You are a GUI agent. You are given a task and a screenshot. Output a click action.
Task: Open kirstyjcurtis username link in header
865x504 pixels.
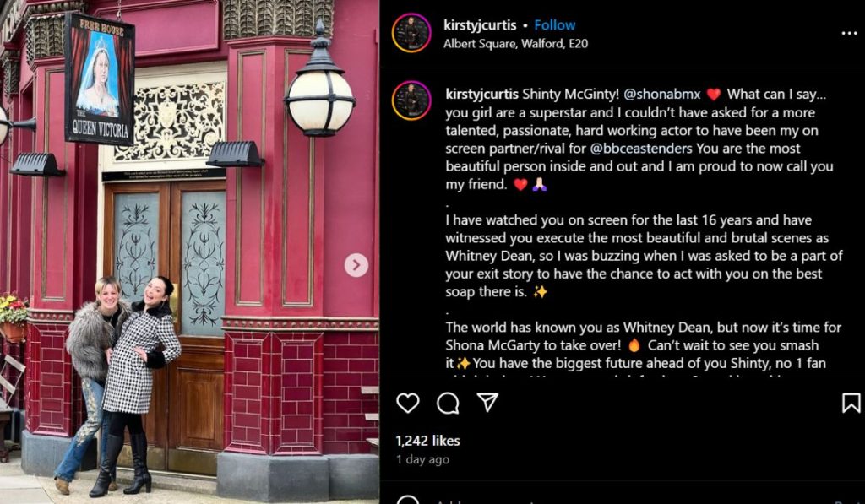pyautogui.click(x=480, y=25)
